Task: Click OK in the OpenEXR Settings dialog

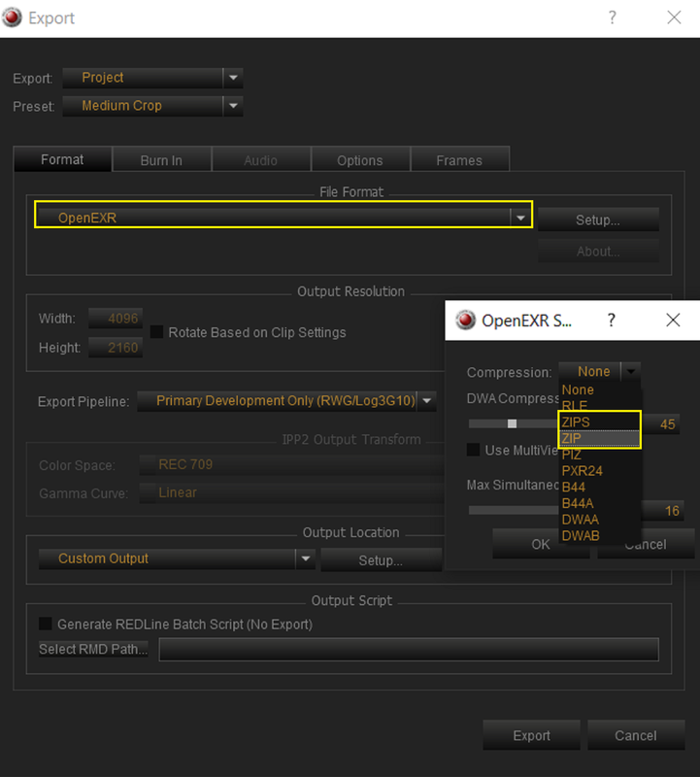Action: coord(541,544)
